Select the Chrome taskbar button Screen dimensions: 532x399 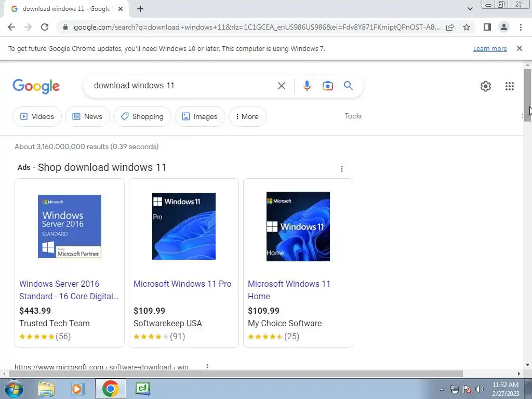[110, 389]
